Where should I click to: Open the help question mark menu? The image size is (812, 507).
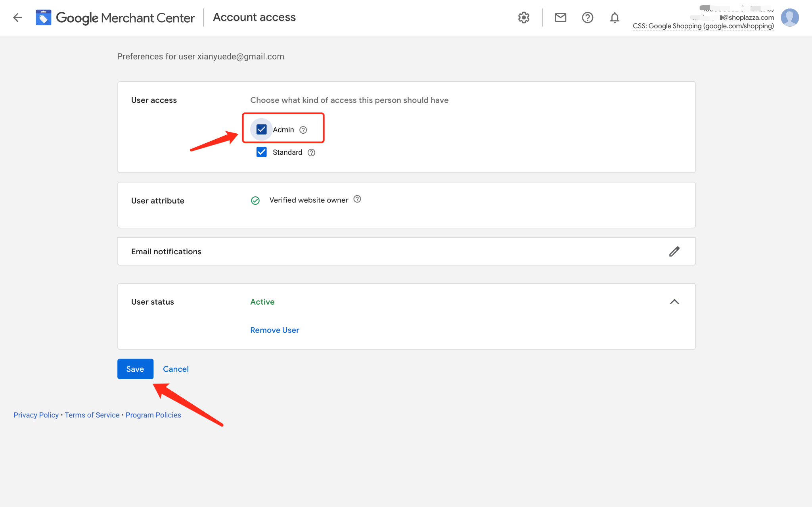[x=587, y=17]
